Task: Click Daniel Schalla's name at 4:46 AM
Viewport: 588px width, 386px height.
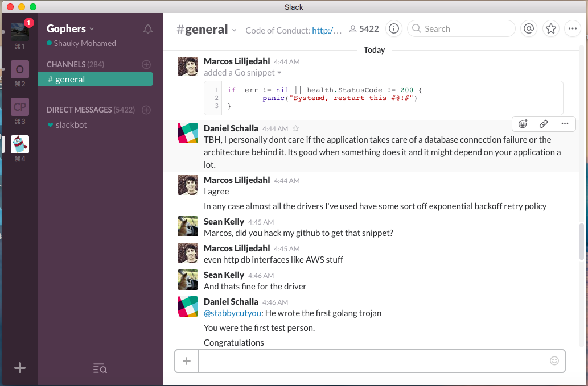Action: tap(231, 302)
